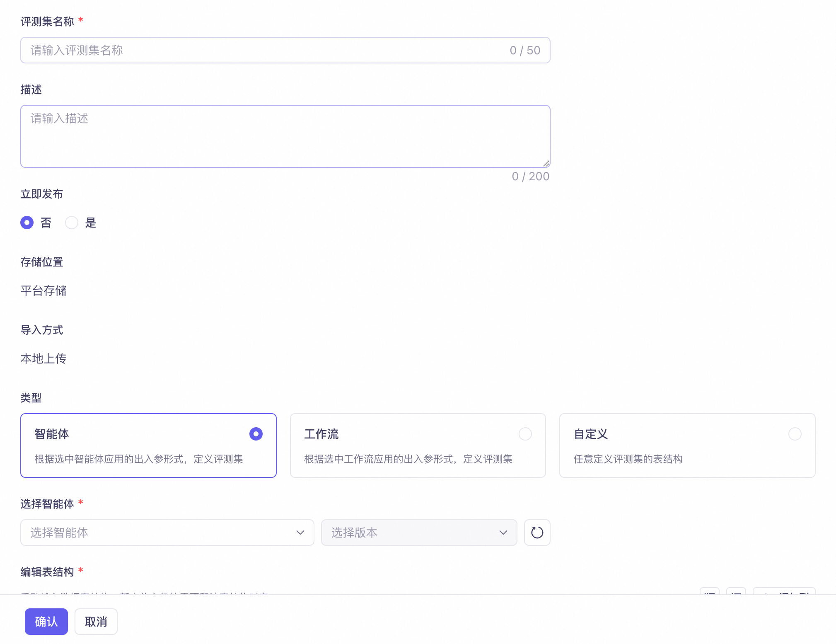The image size is (836, 644).
Task: Select the 智能体 type radio
Action: (256, 434)
